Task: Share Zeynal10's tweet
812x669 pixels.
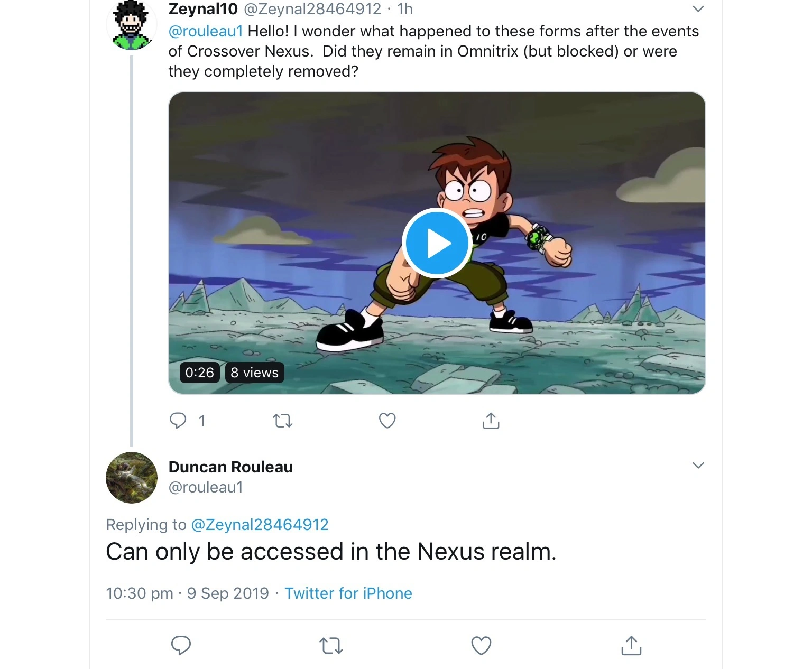Action: click(x=491, y=421)
